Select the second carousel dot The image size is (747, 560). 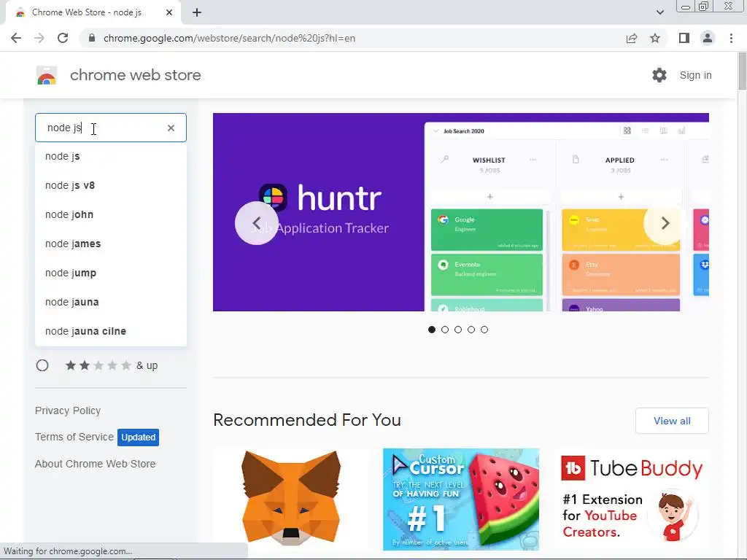445,330
